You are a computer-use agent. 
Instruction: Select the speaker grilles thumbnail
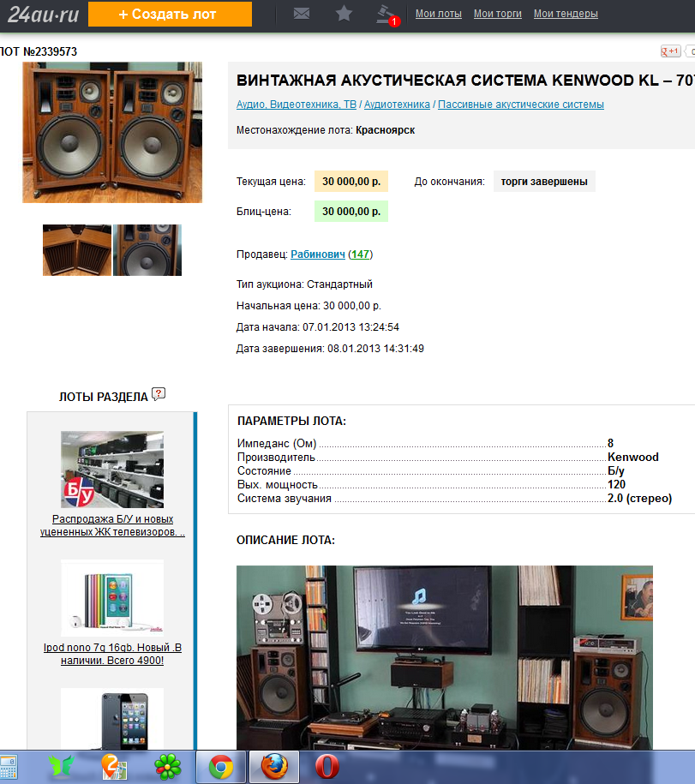[77, 250]
